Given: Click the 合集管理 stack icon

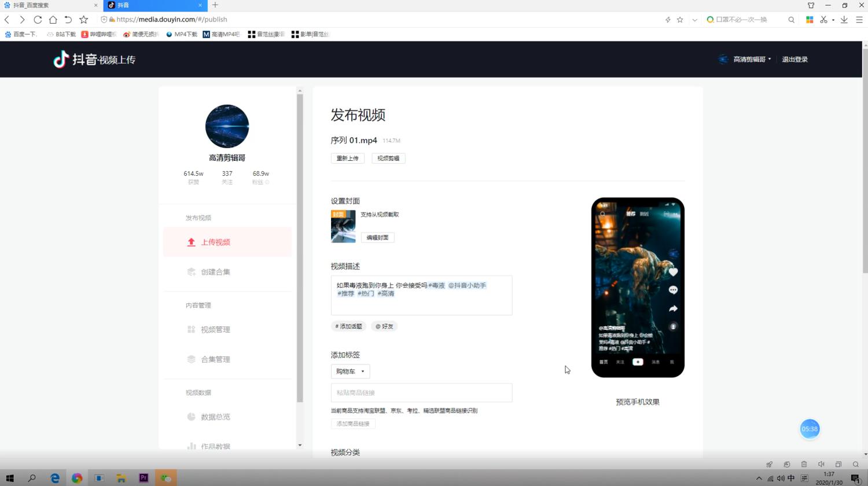Looking at the screenshot, I should click(191, 359).
